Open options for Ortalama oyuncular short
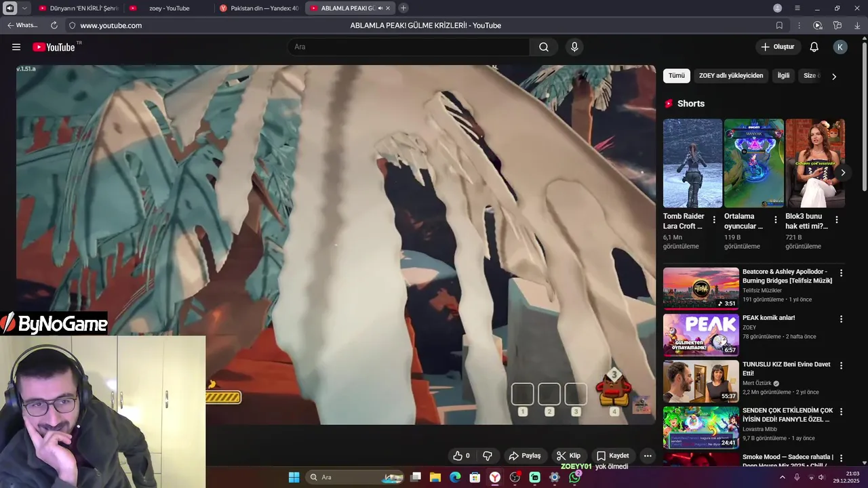Viewport: 868px width, 488px height. tap(775, 220)
